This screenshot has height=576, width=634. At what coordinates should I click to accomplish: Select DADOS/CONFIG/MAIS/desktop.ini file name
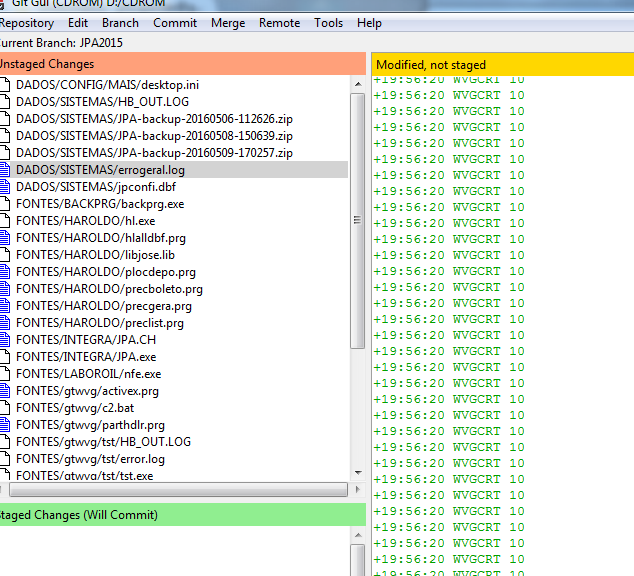click(x=108, y=85)
